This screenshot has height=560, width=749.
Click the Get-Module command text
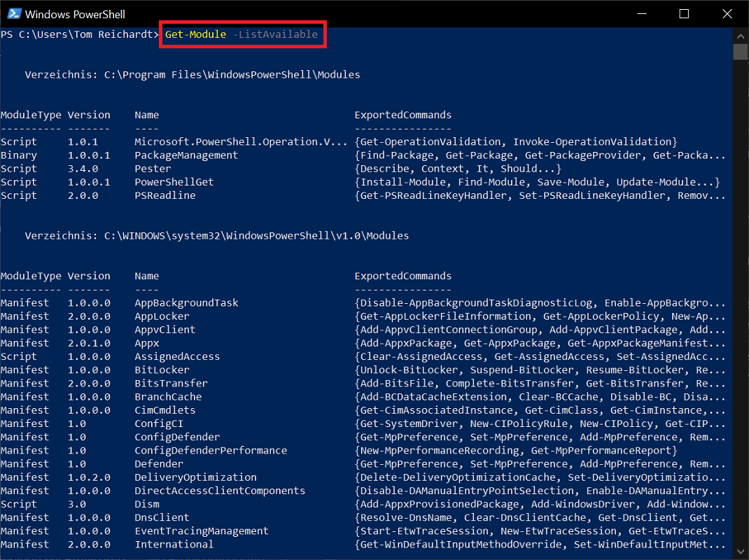(195, 34)
